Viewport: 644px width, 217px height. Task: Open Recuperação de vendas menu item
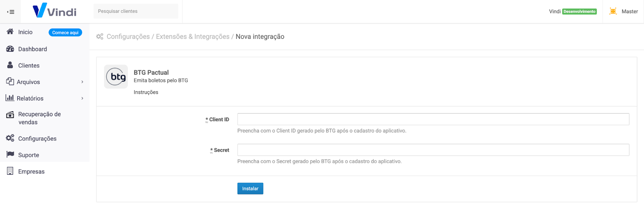click(39, 118)
